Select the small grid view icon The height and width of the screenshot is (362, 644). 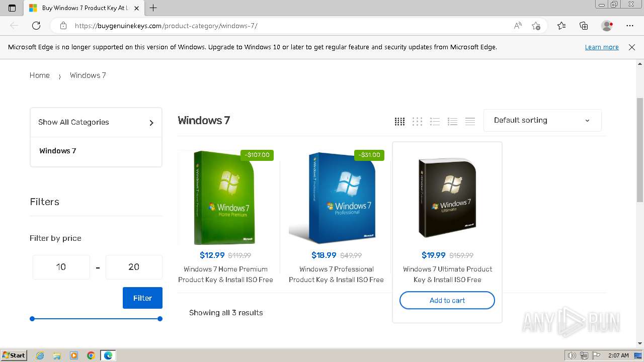click(x=399, y=121)
